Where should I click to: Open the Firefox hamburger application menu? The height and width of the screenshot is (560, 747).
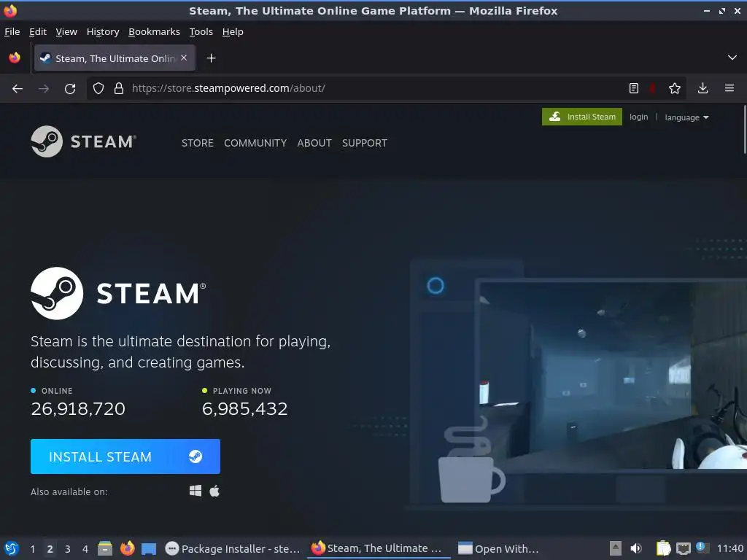[x=729, y=88]
